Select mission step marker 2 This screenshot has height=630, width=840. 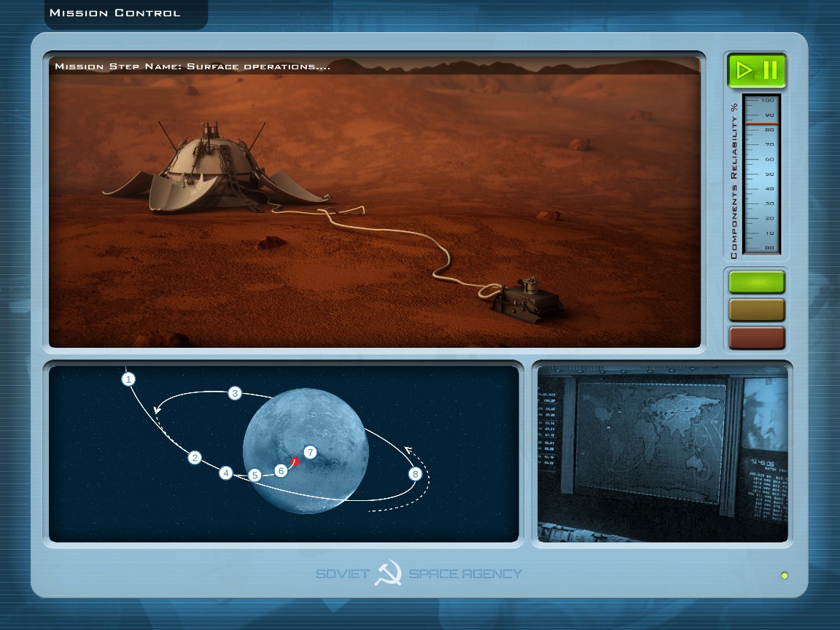click(x=194, y=458)
